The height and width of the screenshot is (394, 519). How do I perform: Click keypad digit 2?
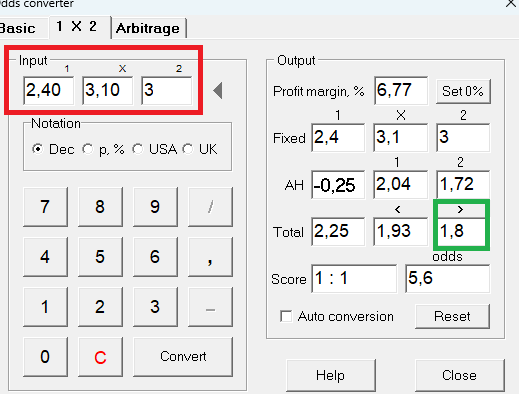[x=100, y=307]
